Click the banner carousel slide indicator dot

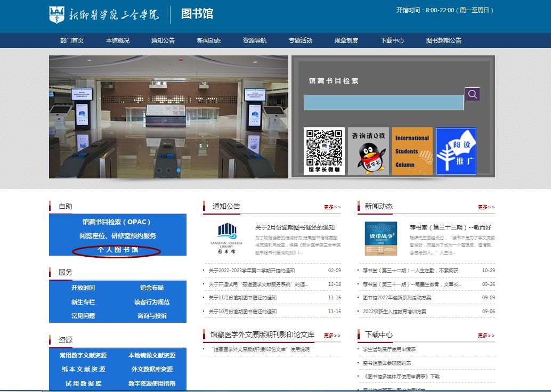[x=179, y=170]
